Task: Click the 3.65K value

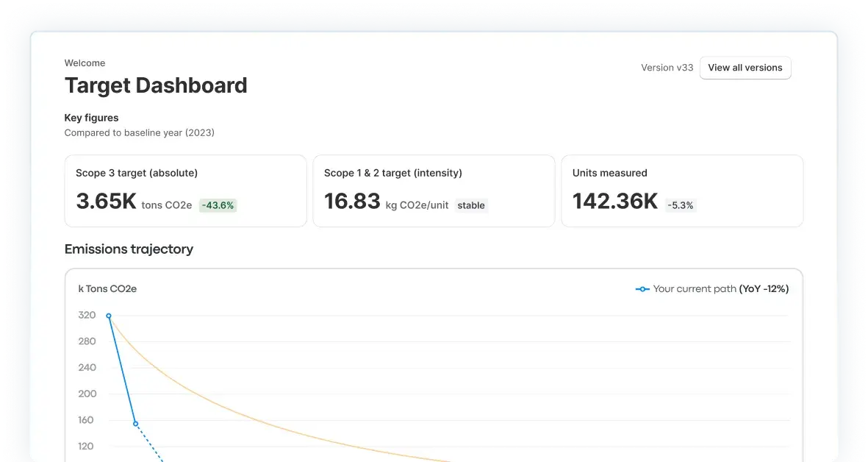Action: 106,201
